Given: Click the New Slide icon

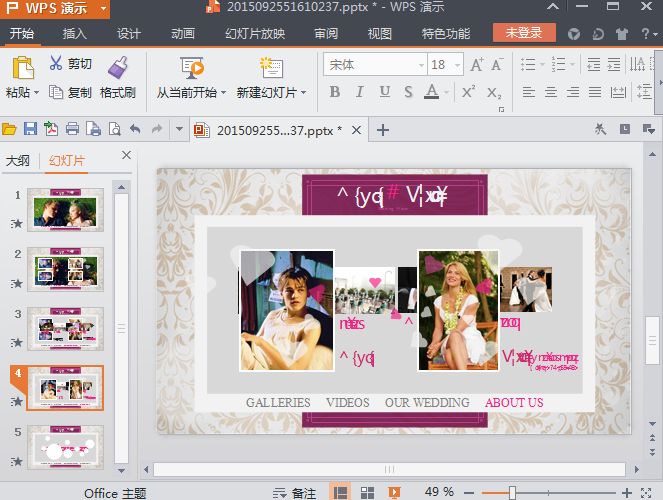Looking at the screenshot, I should pyautogui.click(x=271, y=68).
